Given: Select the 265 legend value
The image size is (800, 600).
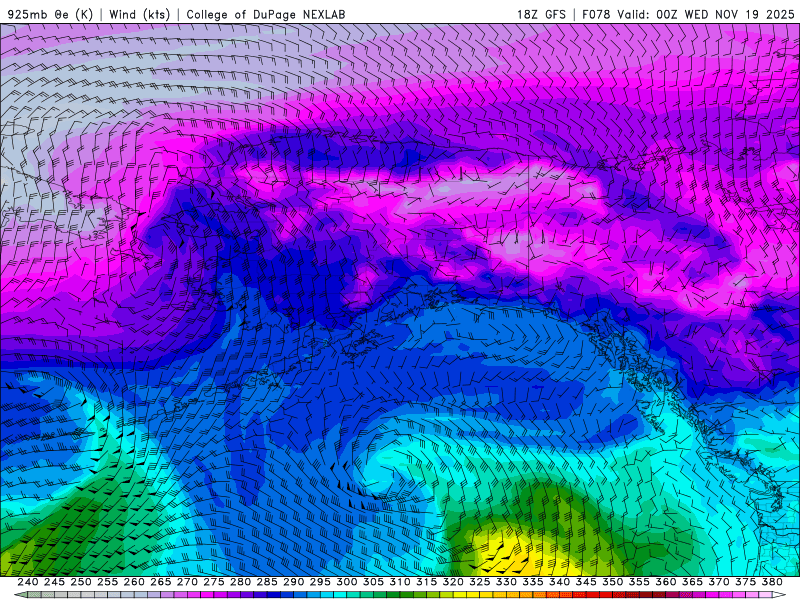Looking at the screenshot, I should [x=160, y=582].
